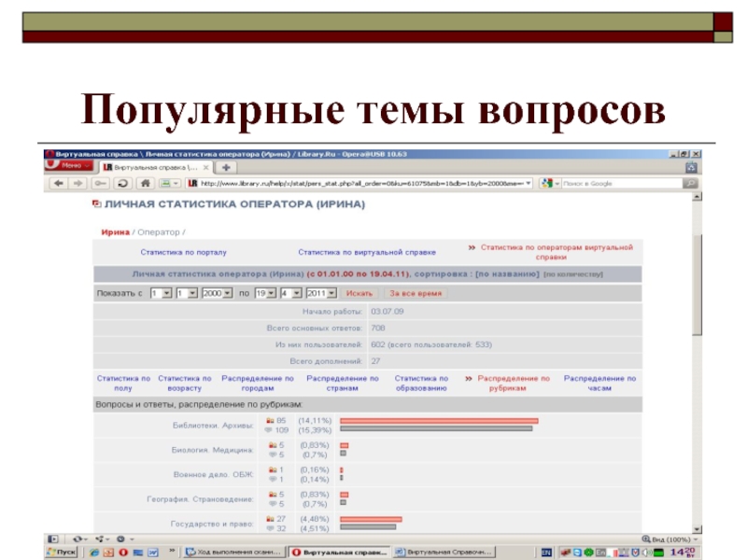Open Распределение по рубрикам tab

(x=513, y=384)
